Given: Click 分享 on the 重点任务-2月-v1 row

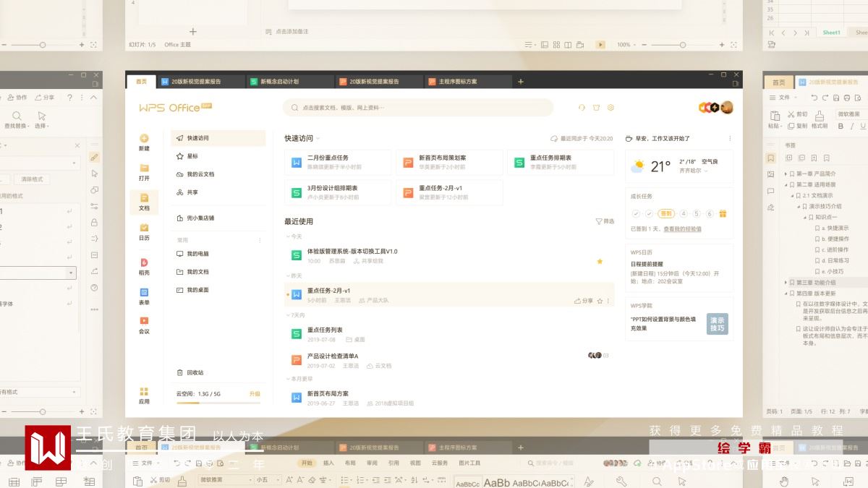Looking at the screenshot, I should pos(583,301).
